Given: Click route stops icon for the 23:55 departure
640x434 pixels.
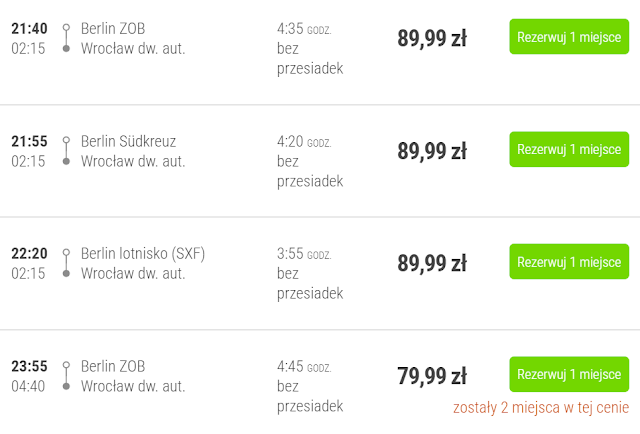Looking at the screenshot, I should coord(66,376).
